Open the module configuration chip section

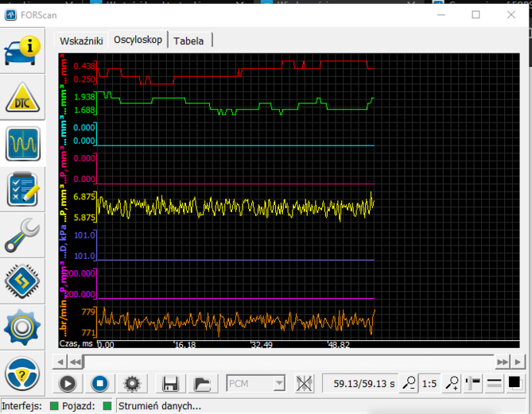(22, 281)
